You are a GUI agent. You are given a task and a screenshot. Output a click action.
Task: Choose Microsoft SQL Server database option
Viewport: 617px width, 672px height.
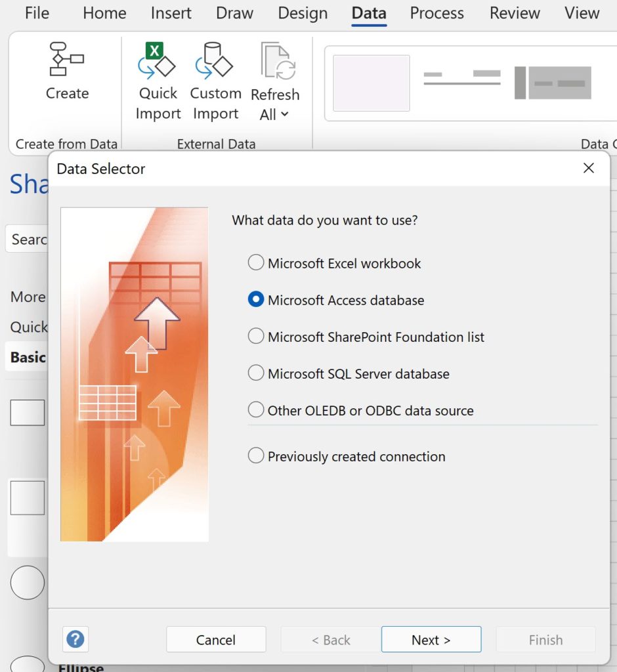click(x=256, y=373)
